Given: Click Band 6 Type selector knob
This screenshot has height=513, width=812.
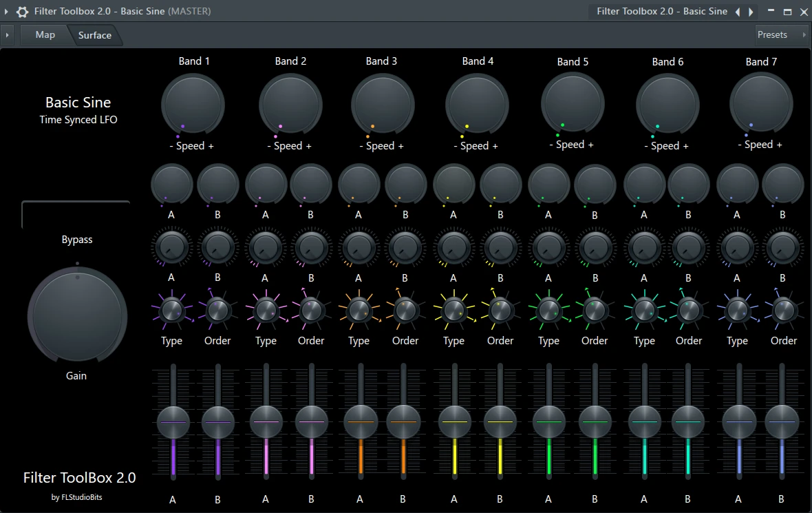Looking at the screenshot, I should coord(645,311).
